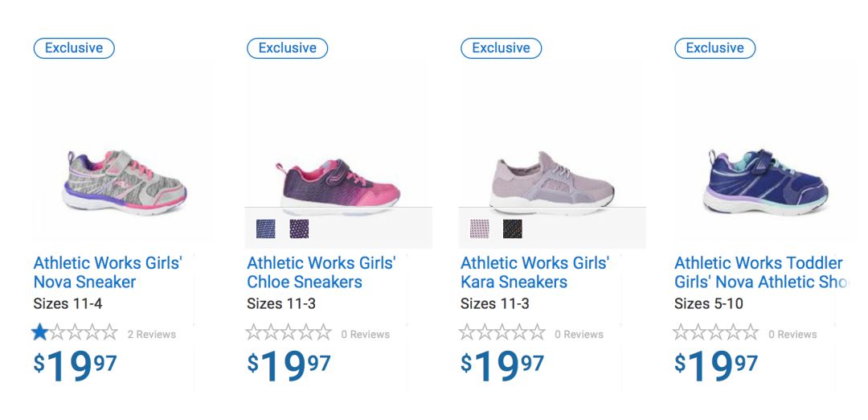868x420 pixels.
Task: Select the blue swatch for Chloe Sneakers
Action: click(265, 229)
